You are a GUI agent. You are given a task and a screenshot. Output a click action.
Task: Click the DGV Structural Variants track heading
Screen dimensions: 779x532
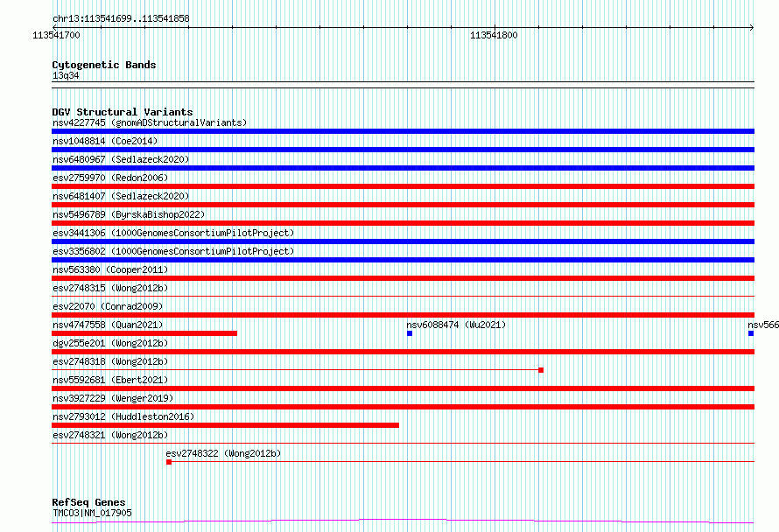pos(123,112)
